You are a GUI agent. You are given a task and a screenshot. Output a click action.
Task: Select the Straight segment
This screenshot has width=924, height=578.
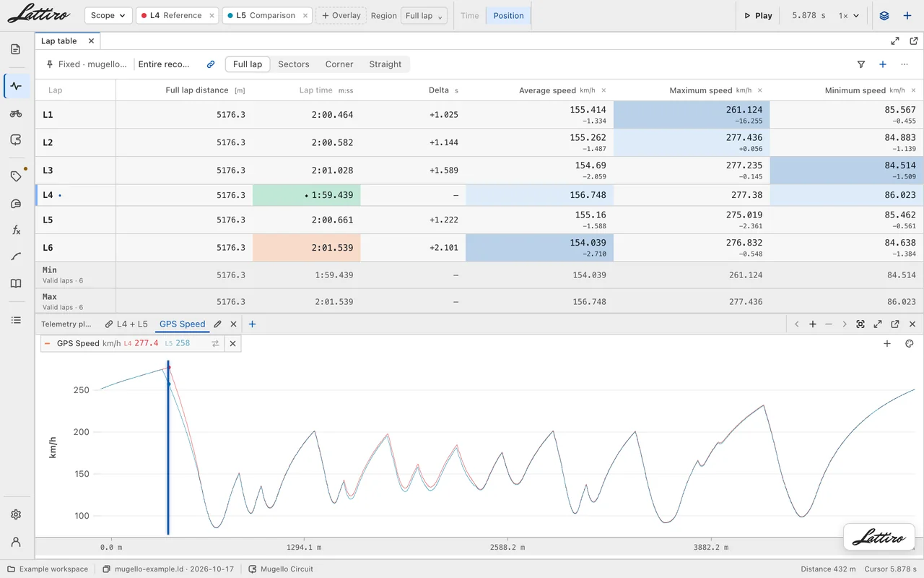click(x=385, y=64)
